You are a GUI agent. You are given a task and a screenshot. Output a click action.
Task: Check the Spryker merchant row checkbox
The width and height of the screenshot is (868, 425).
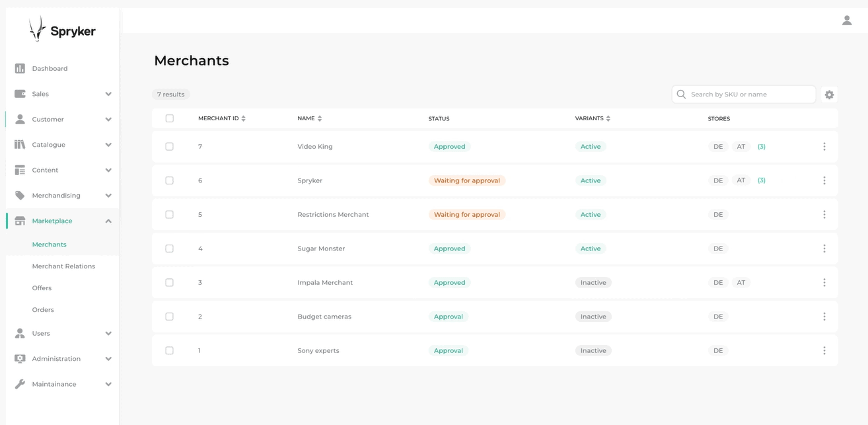click(x=170, y=180)
